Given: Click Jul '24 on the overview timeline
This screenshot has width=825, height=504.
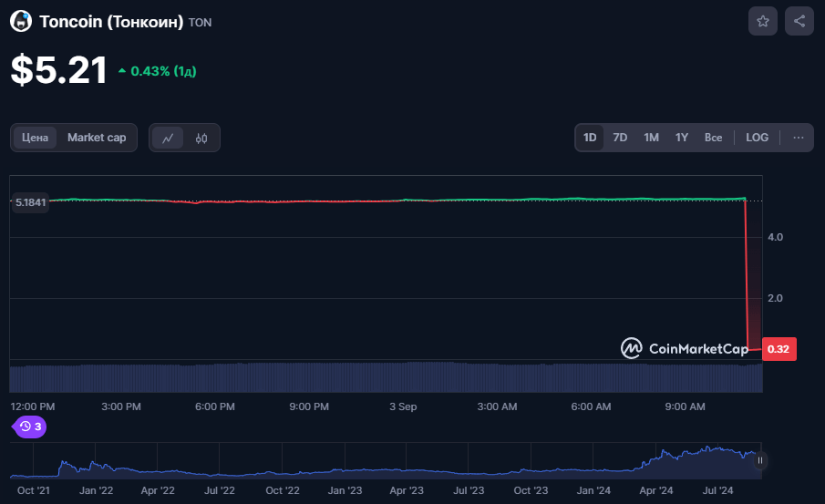Looking at the screenshot, I should (x=717, y=490).
